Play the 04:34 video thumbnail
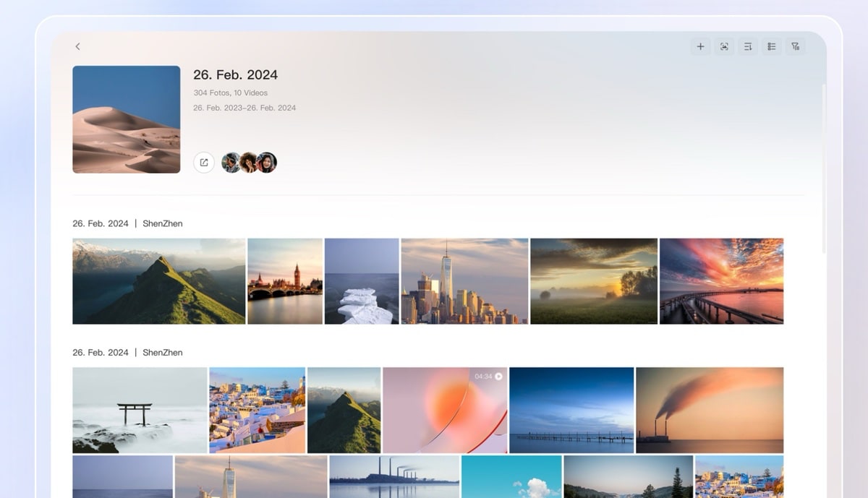 [445, 410]
